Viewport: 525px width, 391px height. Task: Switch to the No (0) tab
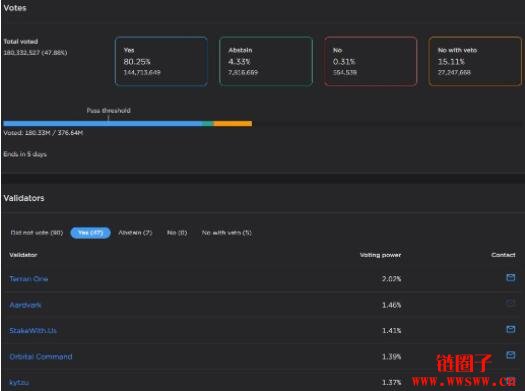click(x=177, y=233)
